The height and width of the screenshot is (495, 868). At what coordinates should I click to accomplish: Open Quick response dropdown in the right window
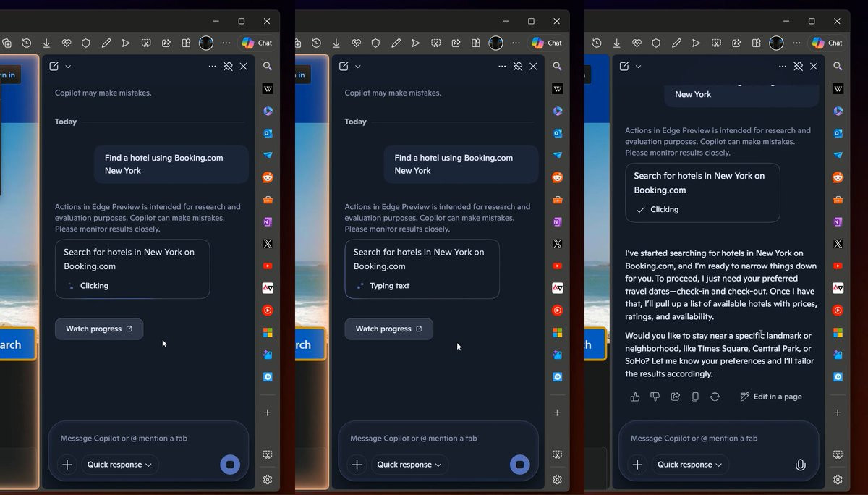tap(690, 465)
